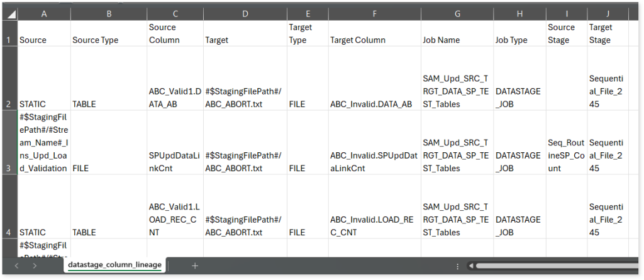
Task: Select column F header
Action: (374, 13)
